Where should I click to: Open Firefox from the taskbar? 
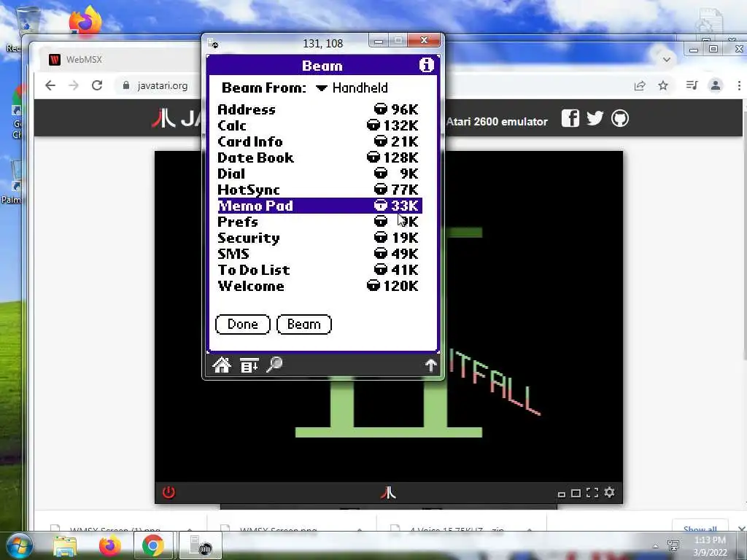(x=109, y=545)
